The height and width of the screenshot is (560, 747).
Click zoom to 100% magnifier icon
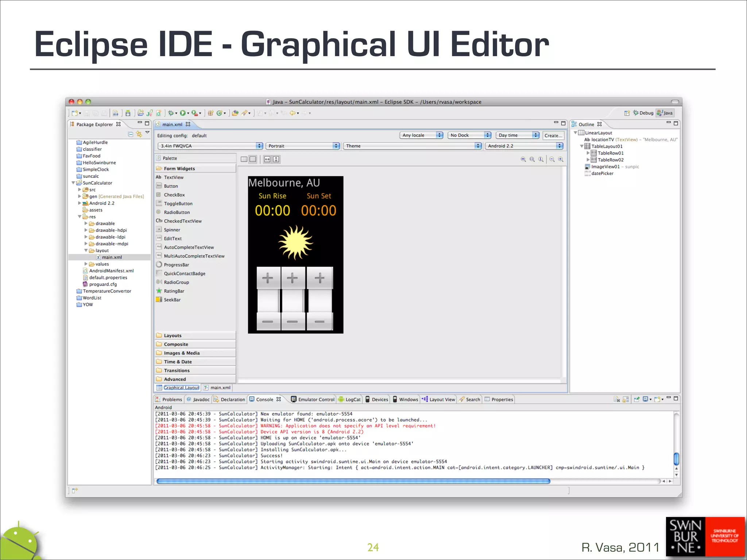541,159
